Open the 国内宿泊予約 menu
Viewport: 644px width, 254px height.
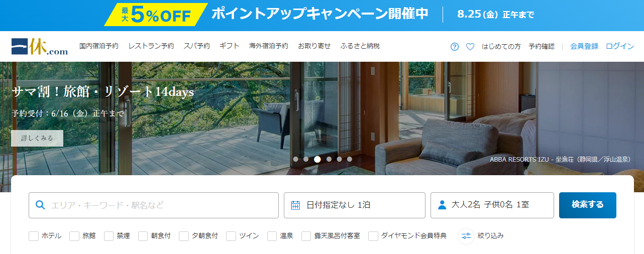coord(99,46)
